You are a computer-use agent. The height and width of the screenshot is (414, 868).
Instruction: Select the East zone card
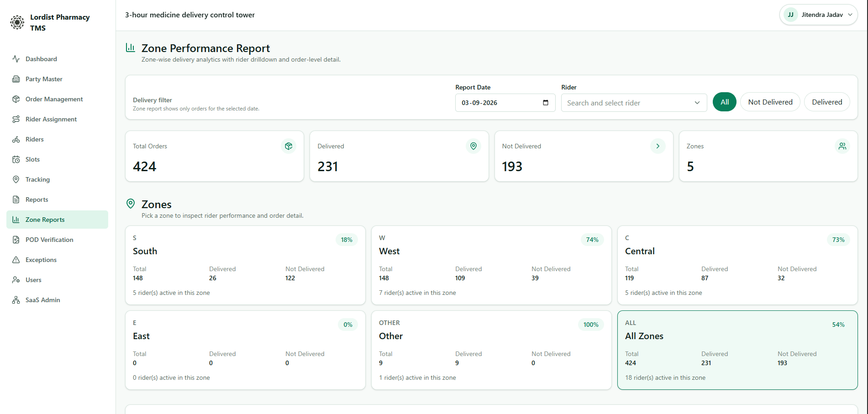[245, 350]
